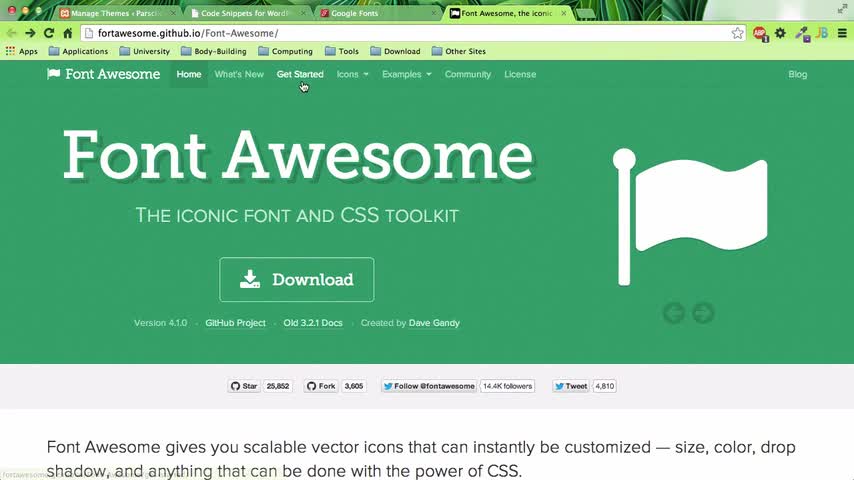Click the Font Awesome flag logo
This screenshot has width=854, height=480.
(53, 74)
